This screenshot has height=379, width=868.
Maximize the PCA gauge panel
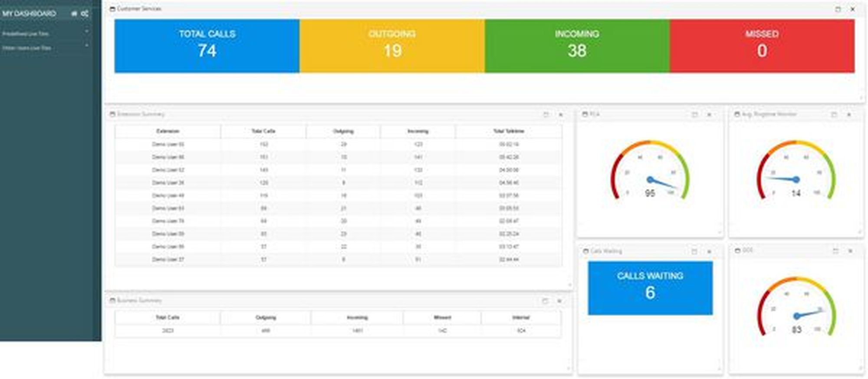pos(694,115)
